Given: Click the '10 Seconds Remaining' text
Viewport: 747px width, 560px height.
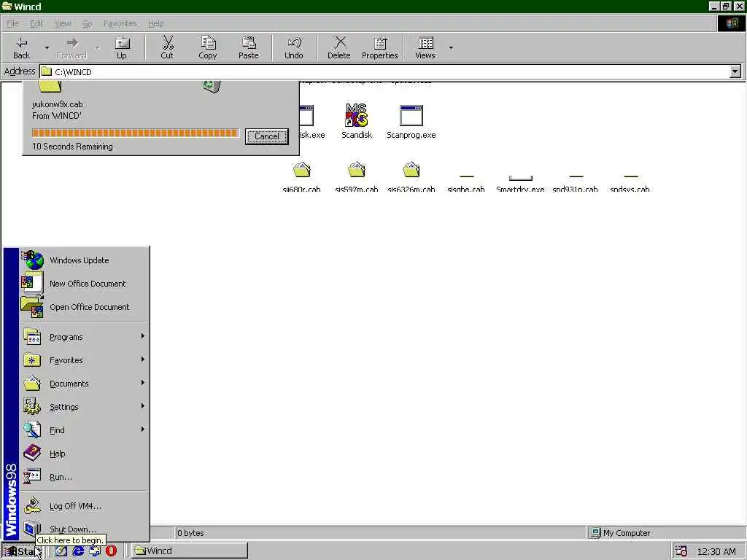Looking at the screenshot, I should [72, 147].
